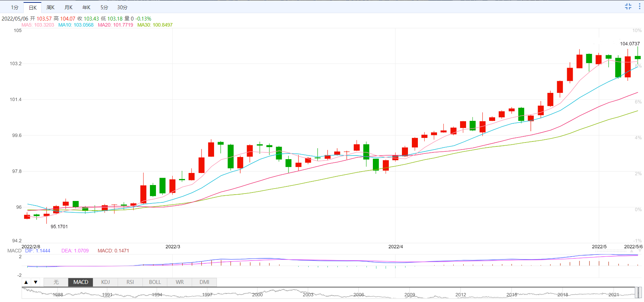Viewport: 644px width, 302px height.
Task: Choose the BOLL indicator button
Action: [155, 282]
